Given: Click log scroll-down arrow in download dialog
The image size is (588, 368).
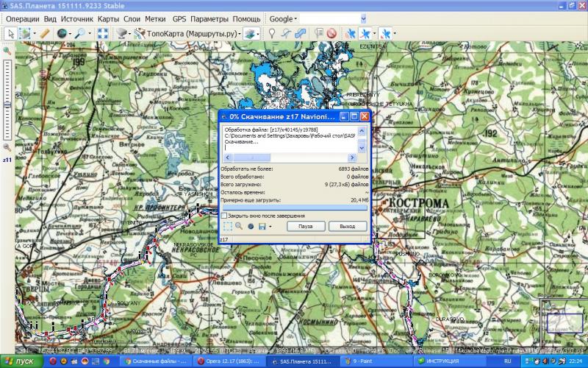Looking at the screenshot, I should pos(362,149).
